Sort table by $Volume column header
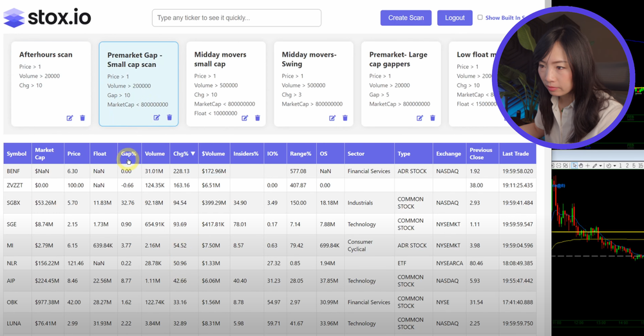Viewport: 644px width, 336px height. [x=213, y=154]
